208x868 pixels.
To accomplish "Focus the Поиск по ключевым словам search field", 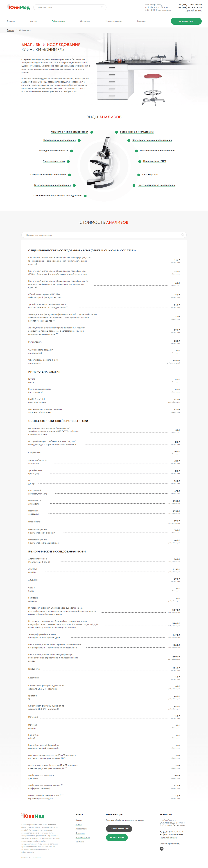I will (x=101, y=235).
